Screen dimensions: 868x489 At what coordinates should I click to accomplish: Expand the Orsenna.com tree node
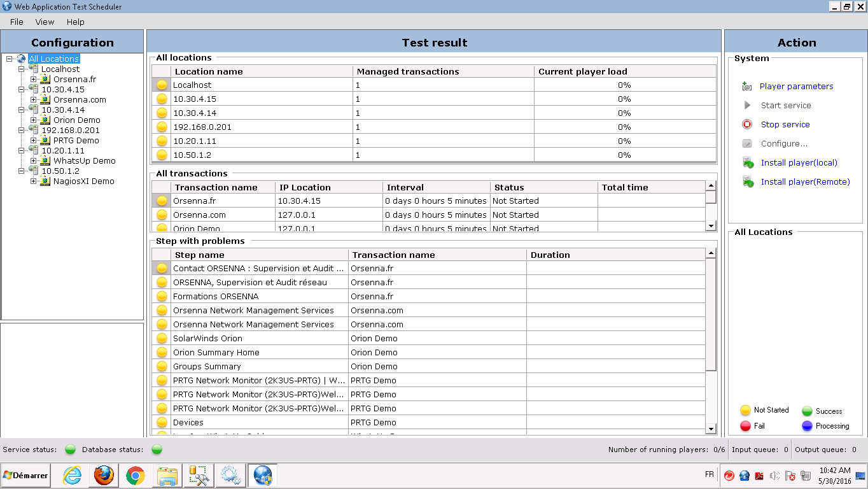34,99
